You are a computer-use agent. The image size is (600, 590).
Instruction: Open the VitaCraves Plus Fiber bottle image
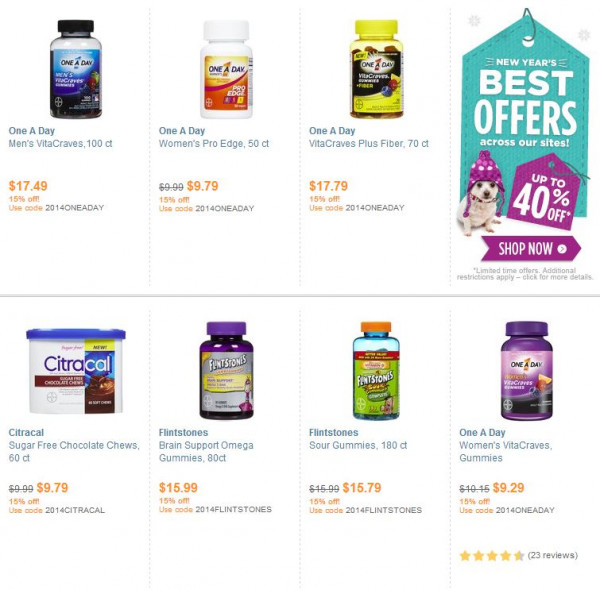coord(377,69)
